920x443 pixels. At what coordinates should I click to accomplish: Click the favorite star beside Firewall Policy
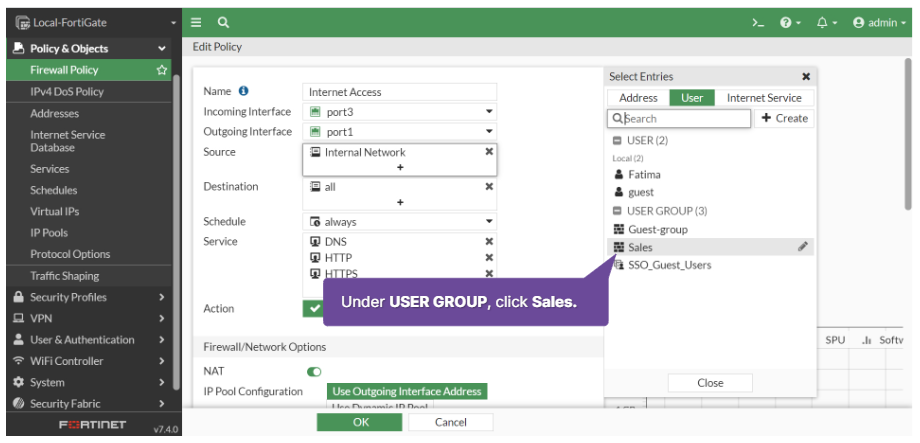(x=161, y=70)
